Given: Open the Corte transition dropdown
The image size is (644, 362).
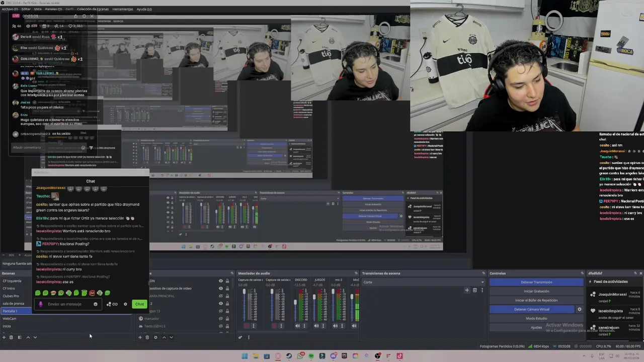Looking at the screenshot, I should [x=424, y=282].
